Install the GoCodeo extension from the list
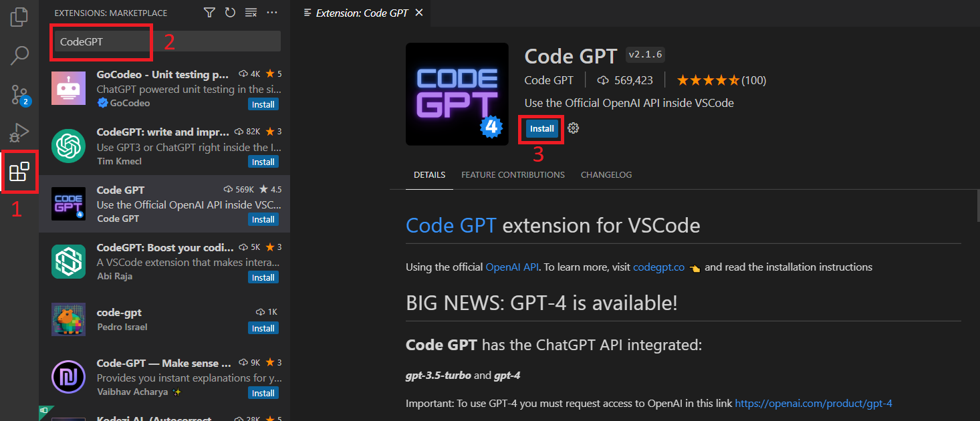The width and height of the screenshot is (980, 421). [x=263, y=104]
